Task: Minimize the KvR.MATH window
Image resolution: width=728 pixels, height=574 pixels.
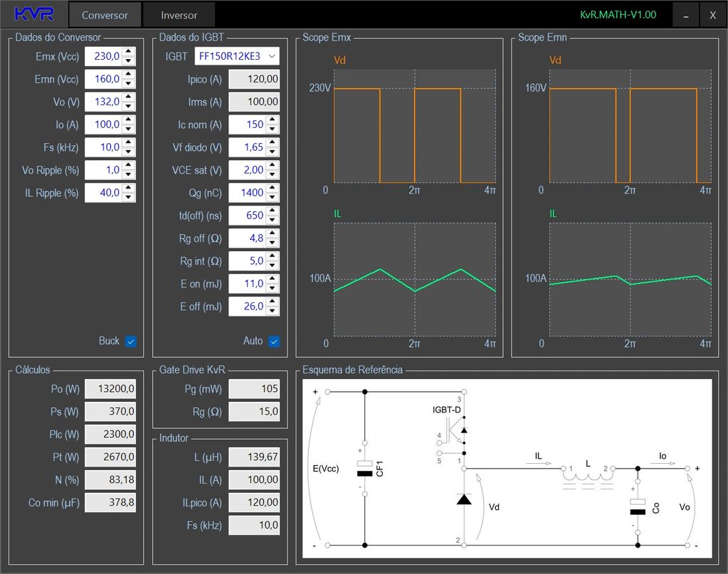Action: [x=685, y=15]
